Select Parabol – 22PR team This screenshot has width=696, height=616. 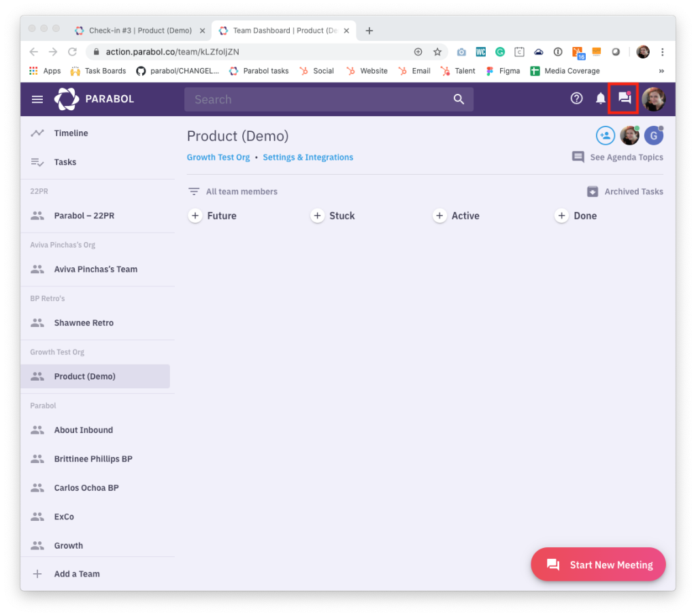pos(95,216)
